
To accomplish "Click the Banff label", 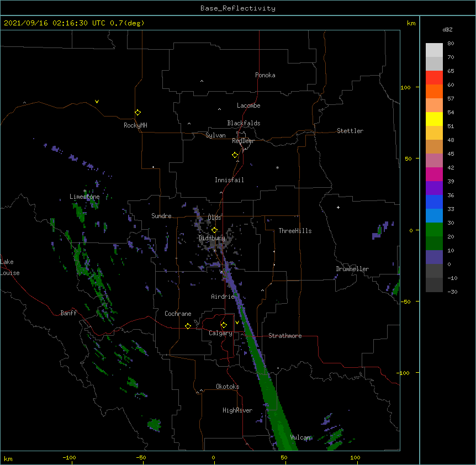I will (68, 313).
